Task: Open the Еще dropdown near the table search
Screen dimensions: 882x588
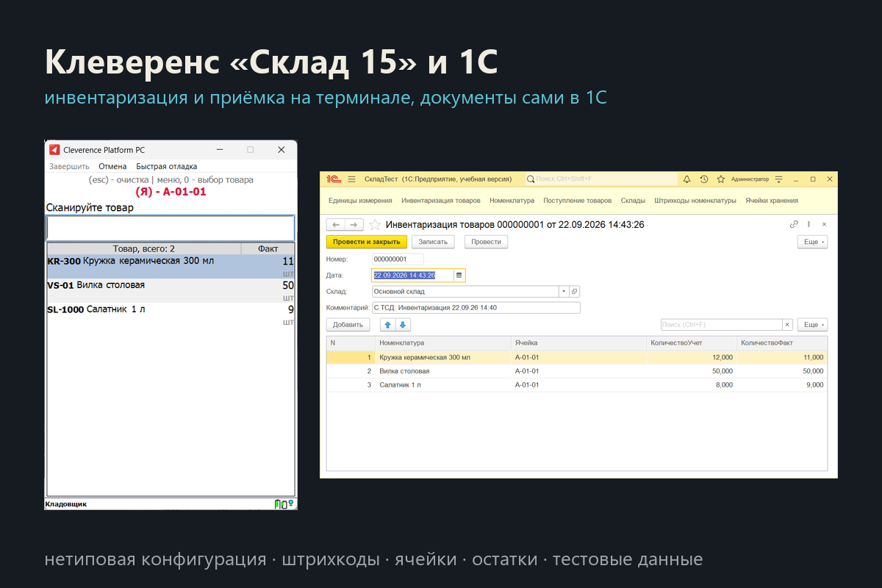Action: tap(812, 324)
